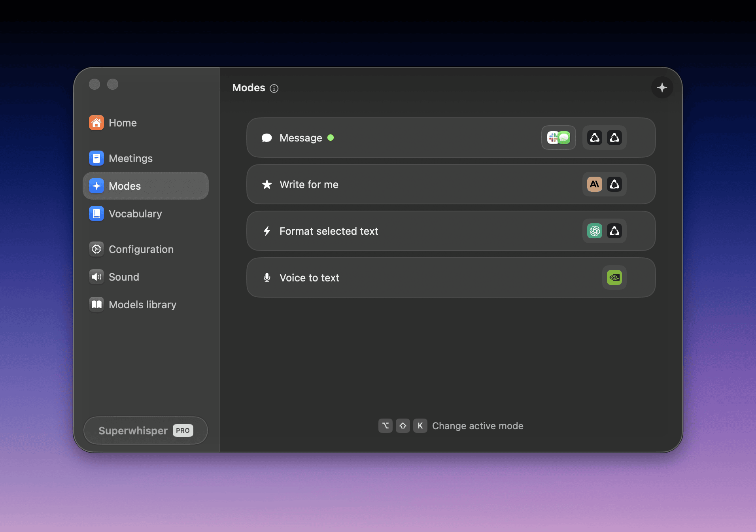
Task: Click the Superwhisper PRO button
Action: tap(146, 430)
